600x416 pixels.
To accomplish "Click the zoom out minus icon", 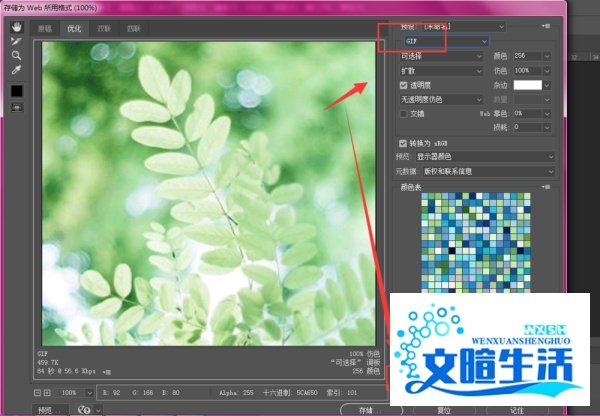I will click(x=37, y=393).
